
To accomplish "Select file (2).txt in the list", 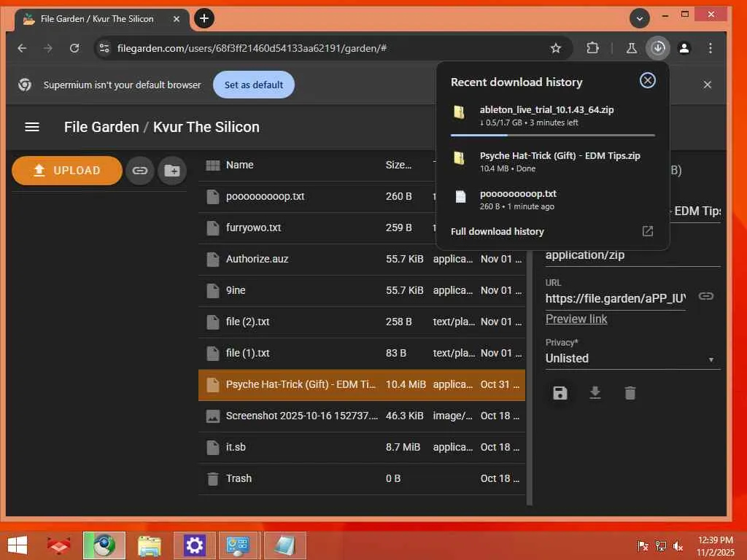I will (362, 322).
